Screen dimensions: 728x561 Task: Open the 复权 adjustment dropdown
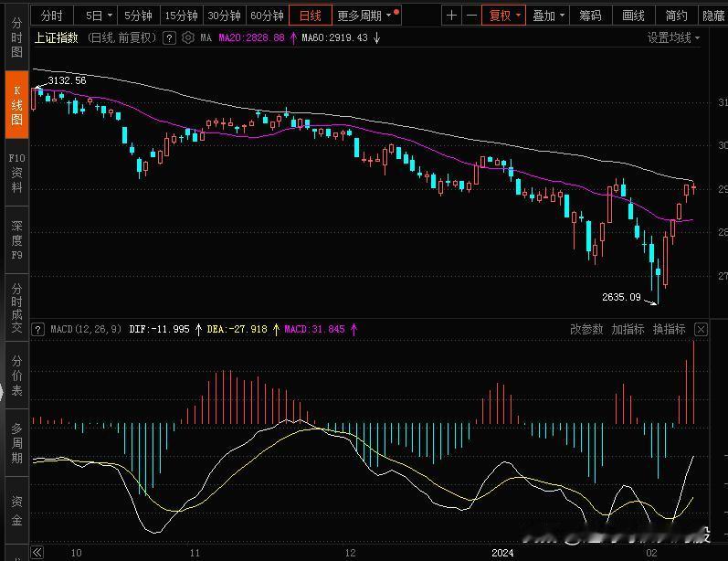[503, 16]
